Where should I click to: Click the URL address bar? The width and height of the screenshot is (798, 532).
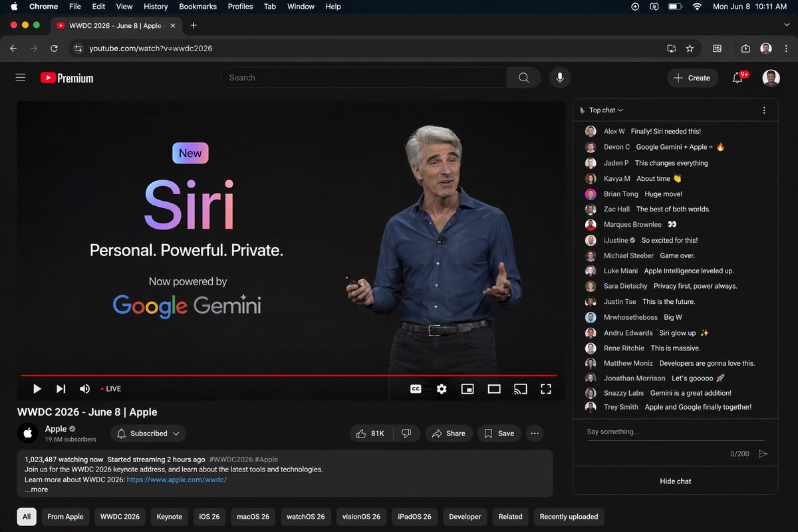coord(372,49)
